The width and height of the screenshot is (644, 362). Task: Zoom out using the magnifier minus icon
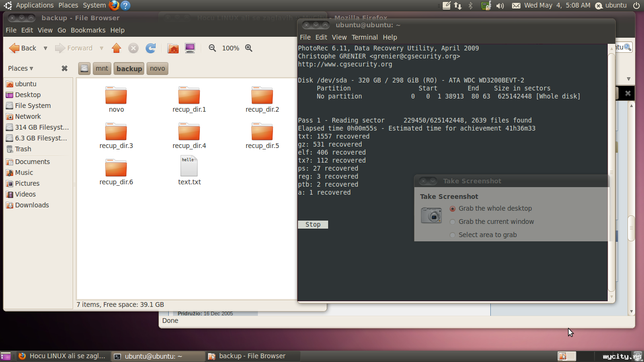(x=213, y=48)
